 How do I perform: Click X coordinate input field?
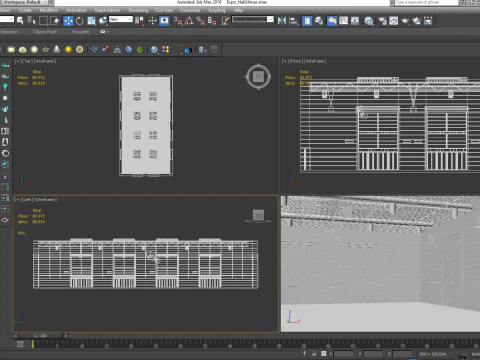(x=343, y=354)
